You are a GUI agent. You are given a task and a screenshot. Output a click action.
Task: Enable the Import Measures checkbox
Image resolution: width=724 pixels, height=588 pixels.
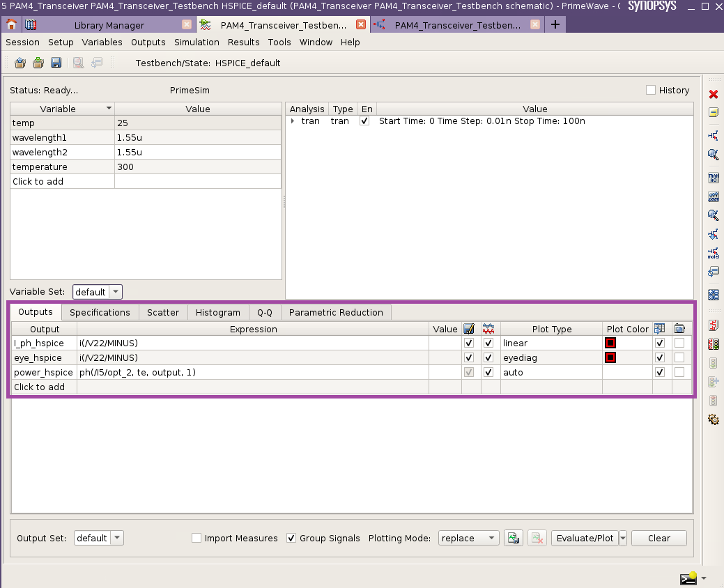[197, 538]
